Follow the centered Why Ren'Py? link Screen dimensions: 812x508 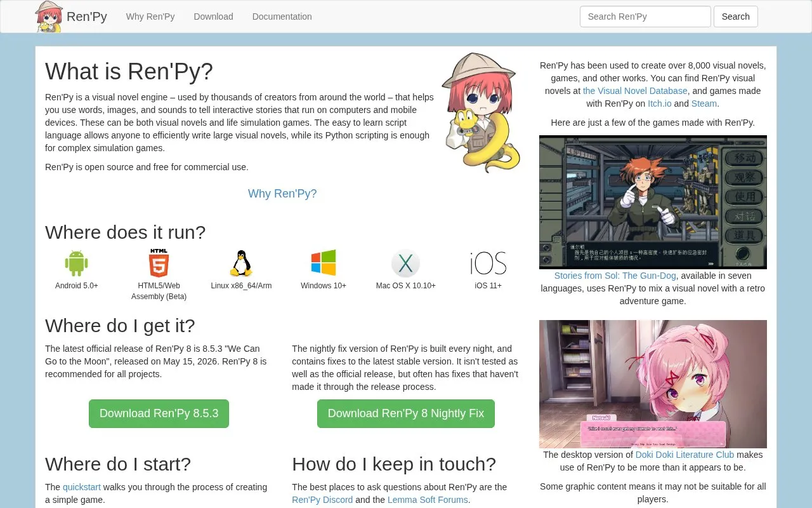282,194
